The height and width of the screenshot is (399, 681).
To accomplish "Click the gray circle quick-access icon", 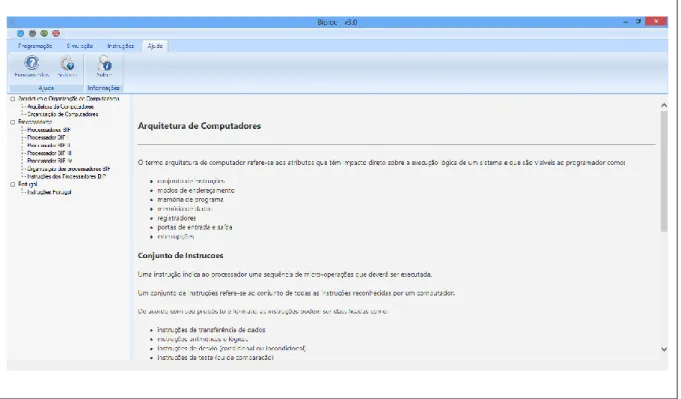I will coord(32,33).
